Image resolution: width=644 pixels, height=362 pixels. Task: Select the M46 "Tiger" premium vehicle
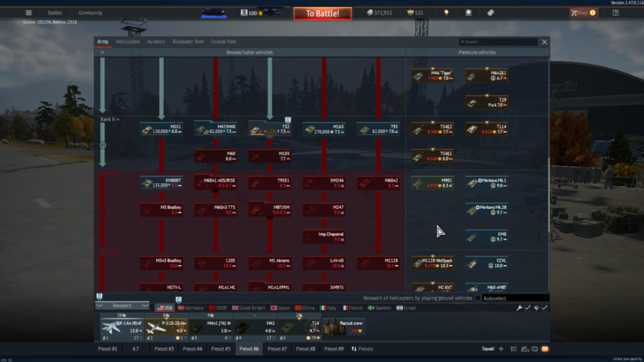pos(432,76)
